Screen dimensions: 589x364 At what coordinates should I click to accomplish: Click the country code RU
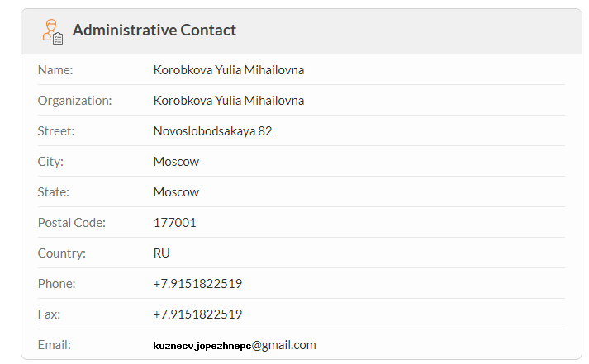point(162,253)
